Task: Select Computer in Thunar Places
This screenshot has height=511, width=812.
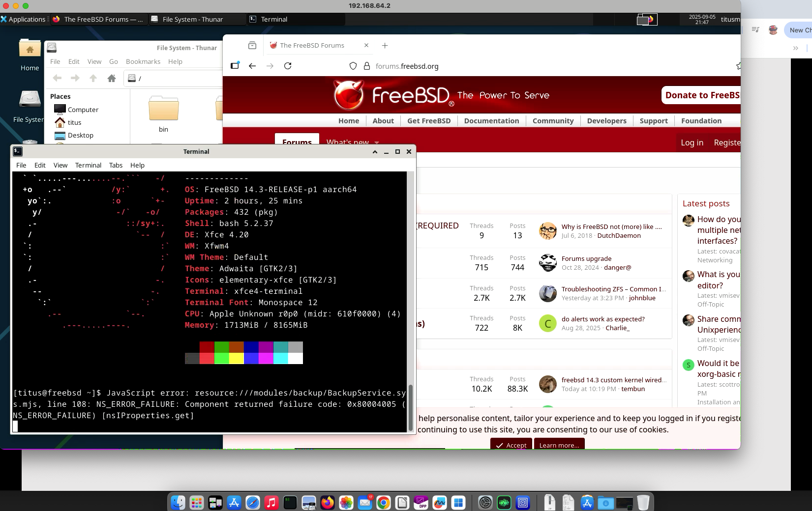Action: pyautogui.click(x=83, y=110)
